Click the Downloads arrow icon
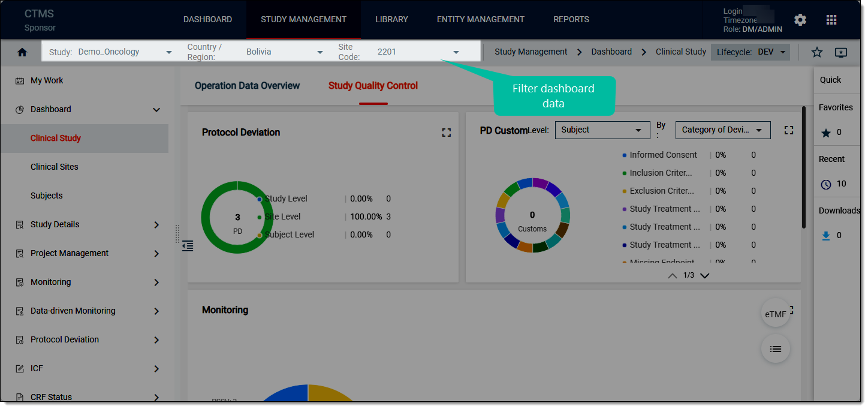Screen dimensions: 868x409 click(826, 236)
